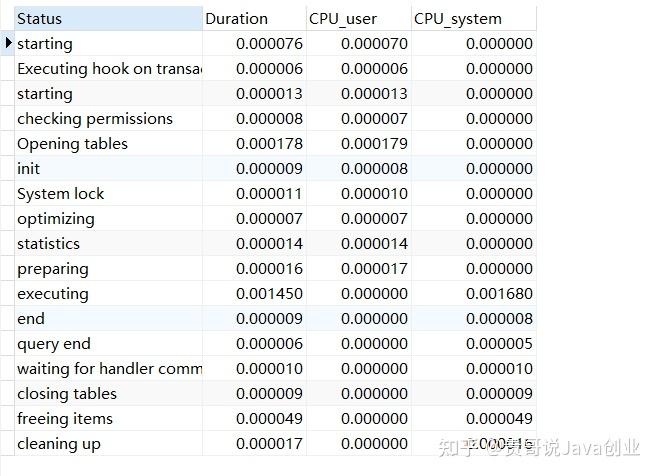Click the 'query end' status cell
The width and height of the screenshot is (658, 476).
click(54, 344)
